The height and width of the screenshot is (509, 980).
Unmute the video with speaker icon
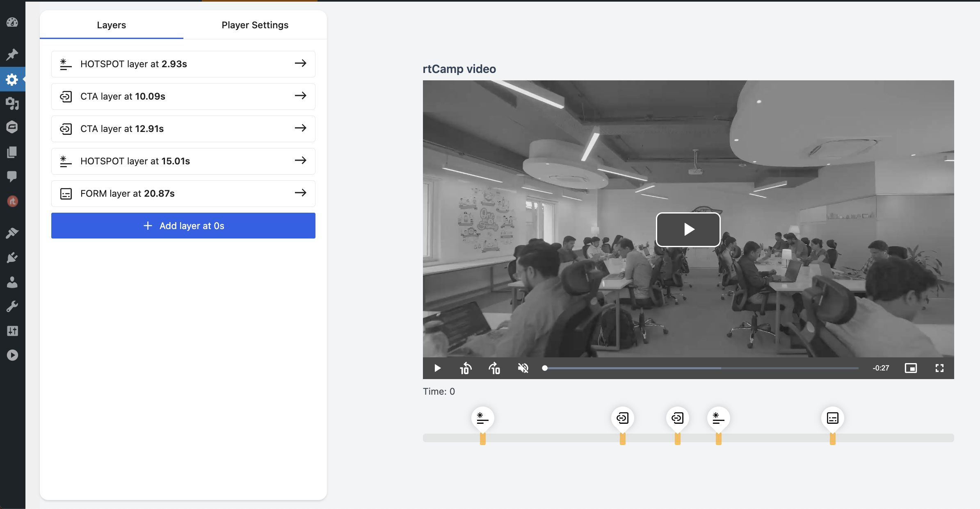click(523, 368)
